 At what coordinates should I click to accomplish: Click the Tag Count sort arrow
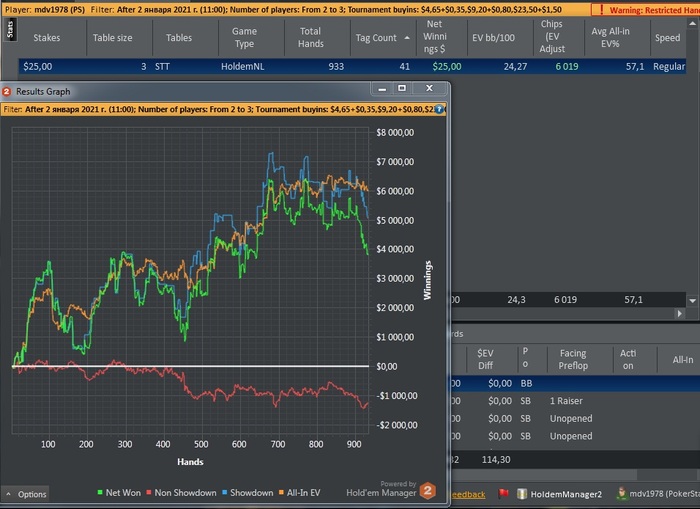click(x=407, y=38)
